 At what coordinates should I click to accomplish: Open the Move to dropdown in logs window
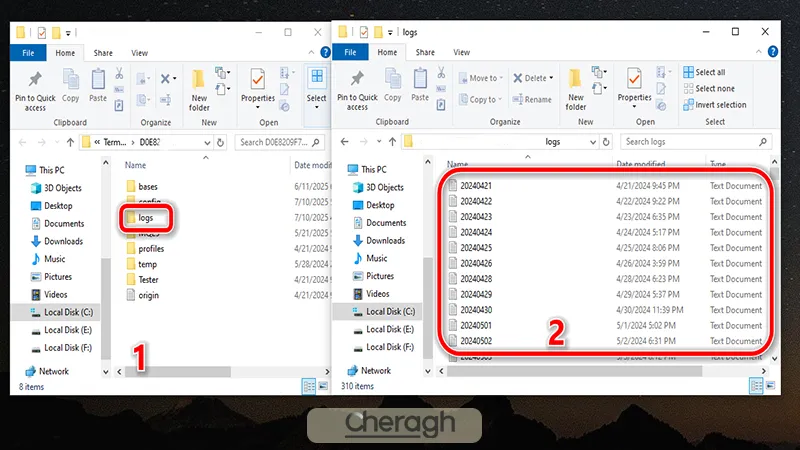pos(485,78)
